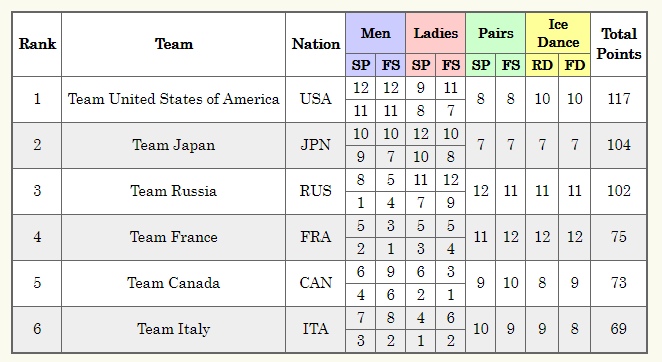Select the Team France cell

click(174, 237)
